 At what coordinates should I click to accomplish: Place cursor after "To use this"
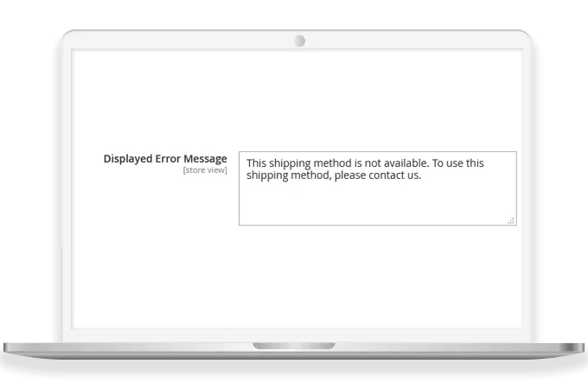(x=484, y=163)
